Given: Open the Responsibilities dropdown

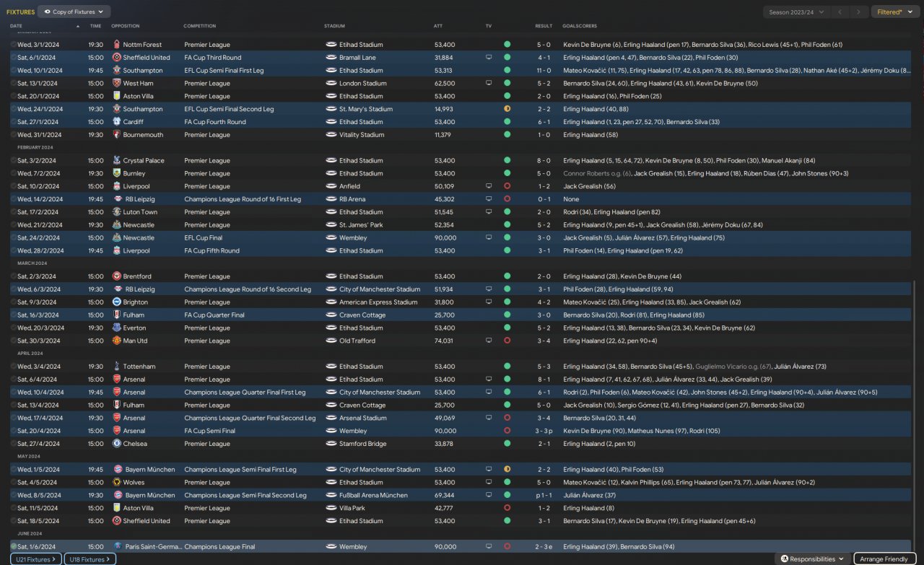Looking at the screenshot, I should click(812, 559).
